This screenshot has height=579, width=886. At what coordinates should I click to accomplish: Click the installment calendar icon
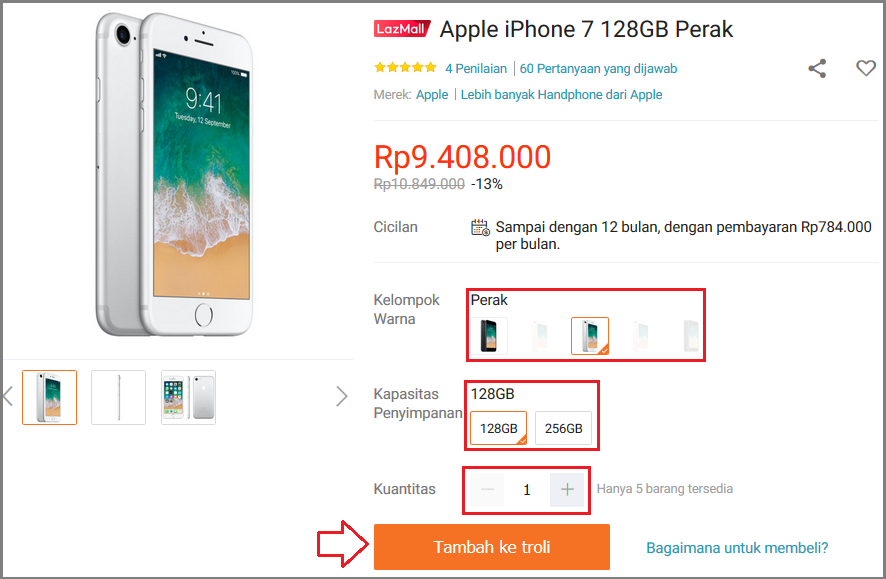click(480, 228)
